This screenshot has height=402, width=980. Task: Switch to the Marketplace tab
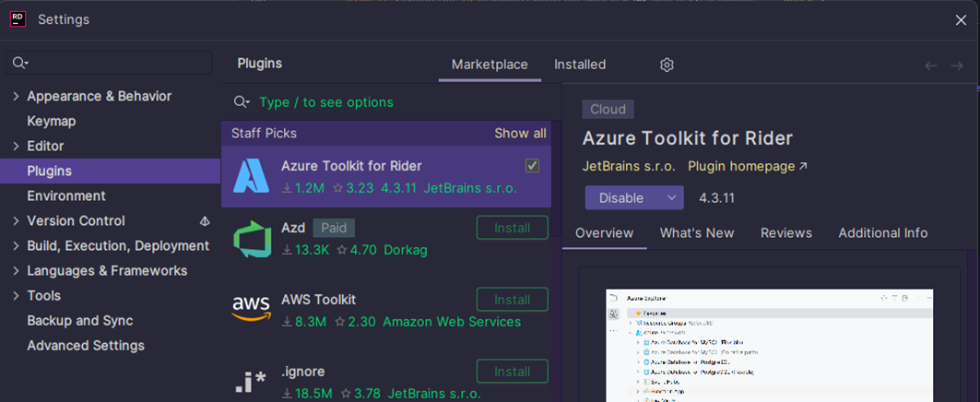490,65
